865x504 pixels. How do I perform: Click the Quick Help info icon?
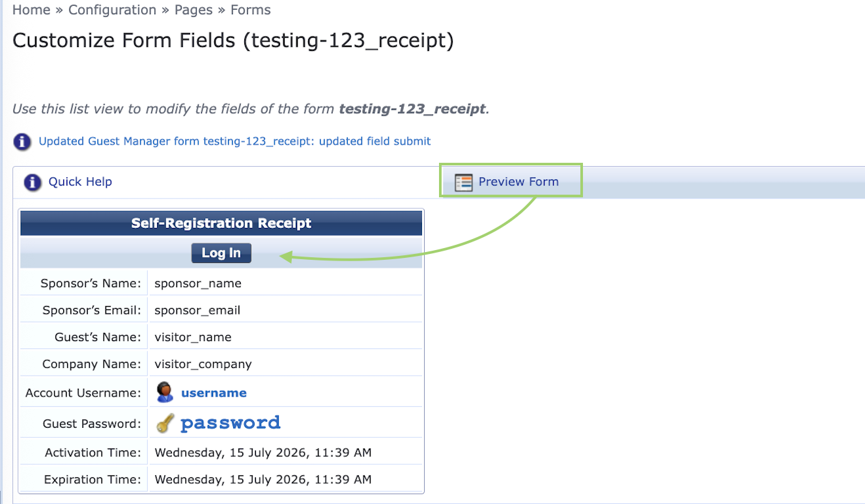(33, 182)
